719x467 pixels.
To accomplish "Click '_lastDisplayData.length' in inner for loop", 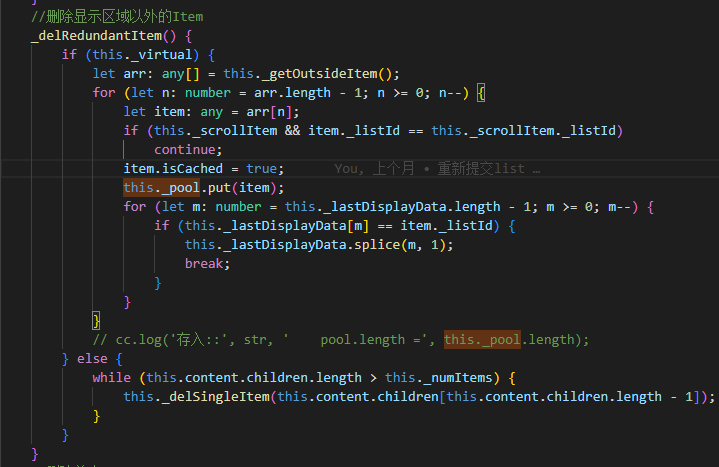I will [411, 207].
